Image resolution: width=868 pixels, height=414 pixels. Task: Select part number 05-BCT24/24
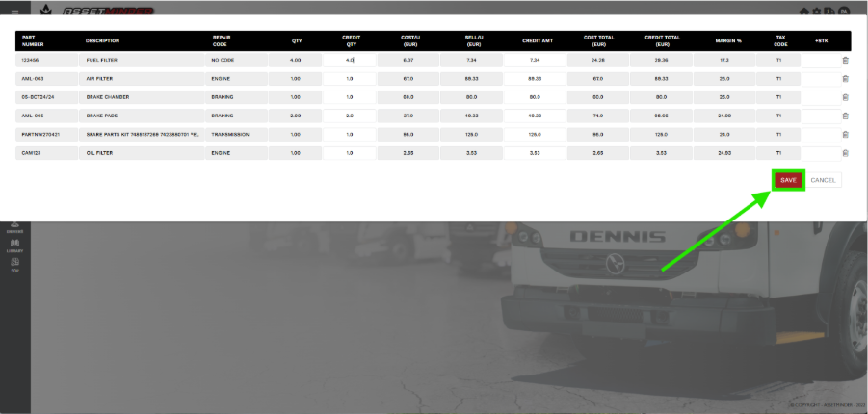(x=47, y=97)
